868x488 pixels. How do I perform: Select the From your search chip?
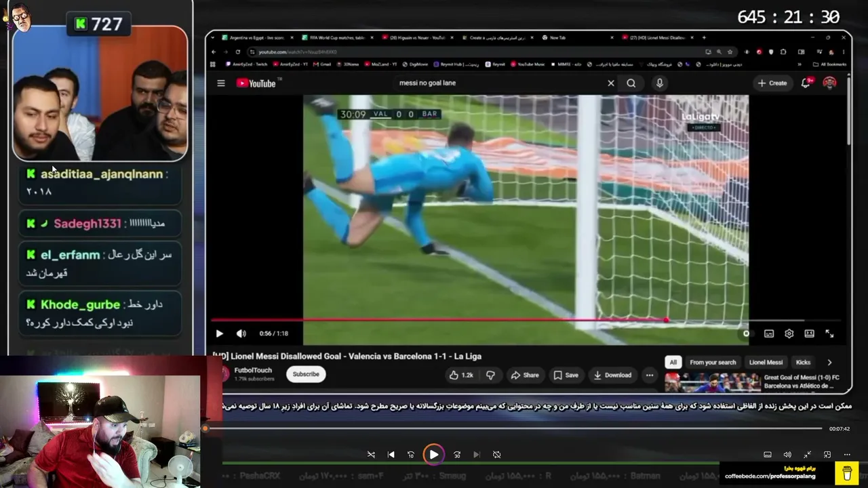tap(713, 362)
